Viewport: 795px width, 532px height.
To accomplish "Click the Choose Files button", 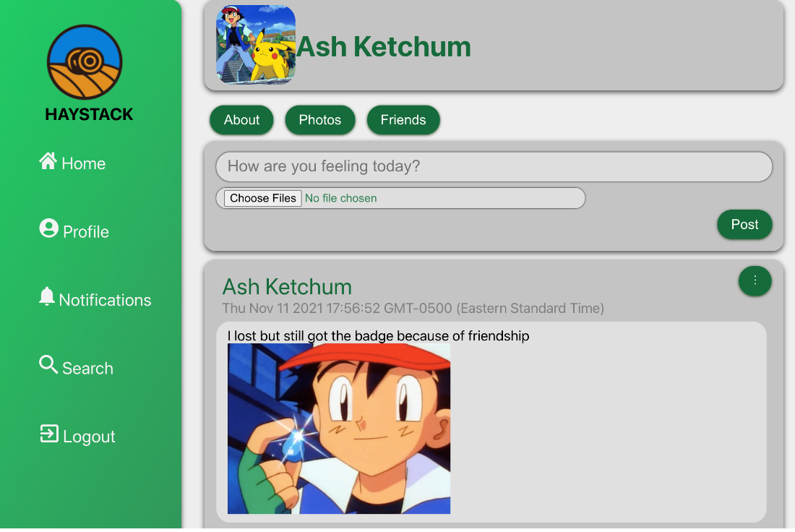I will (262, 198).
